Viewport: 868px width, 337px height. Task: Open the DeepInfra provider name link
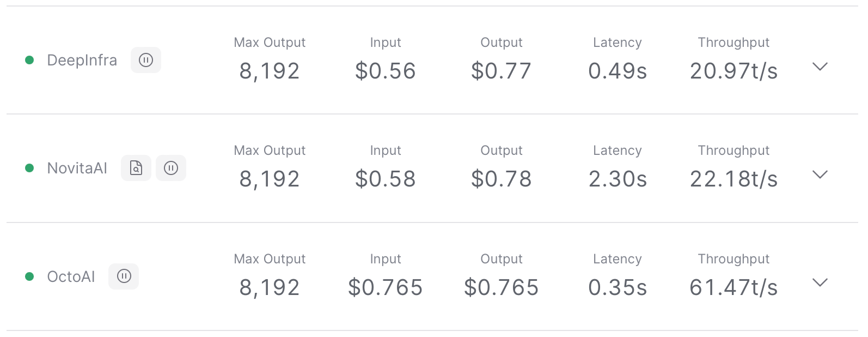pyautogui.click(x=82, y=60)
